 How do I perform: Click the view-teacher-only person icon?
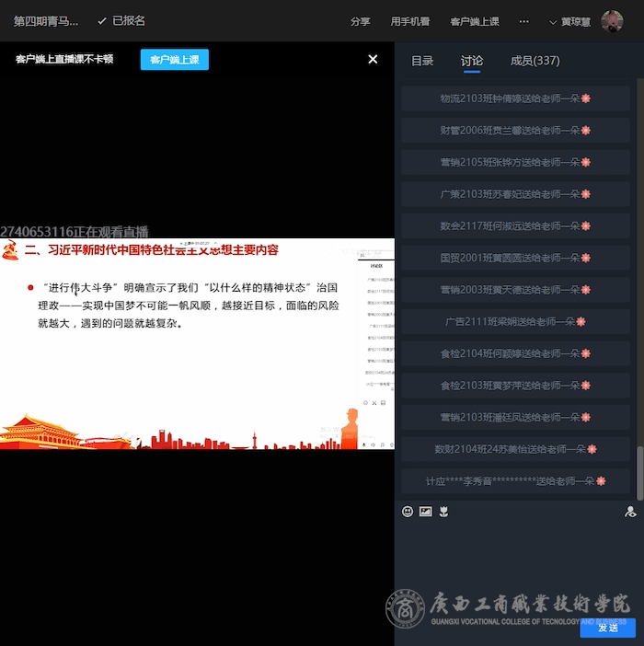[x=630, y=512]
